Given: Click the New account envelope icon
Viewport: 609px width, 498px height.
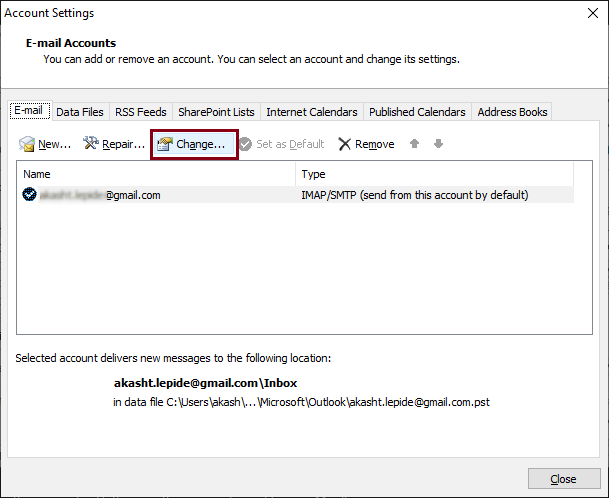Looking at the screenshot, I should pos(27,144).
